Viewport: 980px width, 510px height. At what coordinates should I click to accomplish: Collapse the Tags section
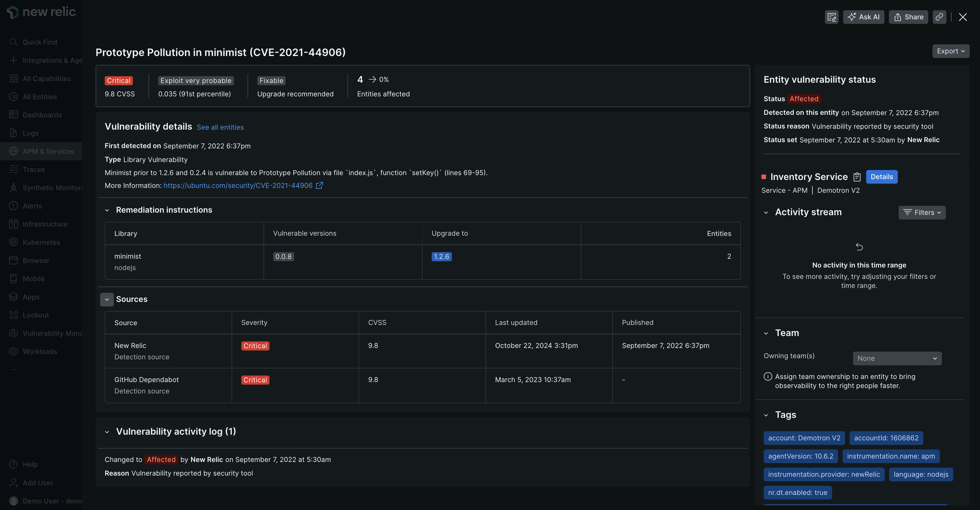coord(766,415)
